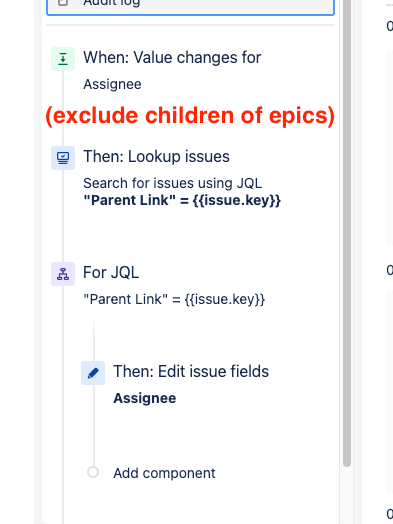The width and height of the screenshot is (393, 524).
Task: Click the bold "Parent Link" JQL in Lookup issues
Action: tap(182, 201)
